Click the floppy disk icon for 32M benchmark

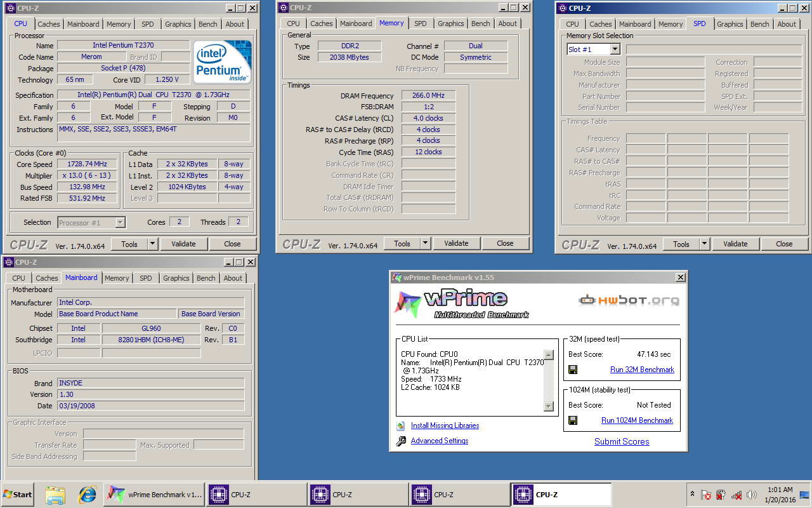coord(573,370)
